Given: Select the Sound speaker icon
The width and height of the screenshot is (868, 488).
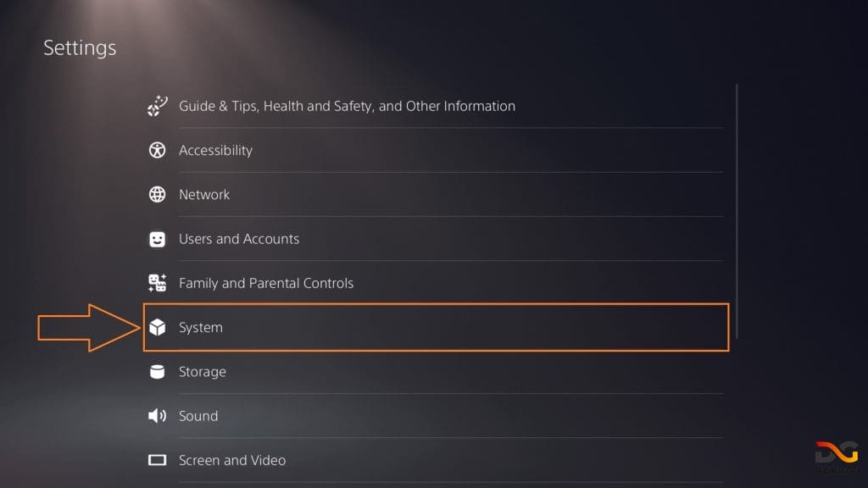Looking at the screenshot, I should [158, 416].
